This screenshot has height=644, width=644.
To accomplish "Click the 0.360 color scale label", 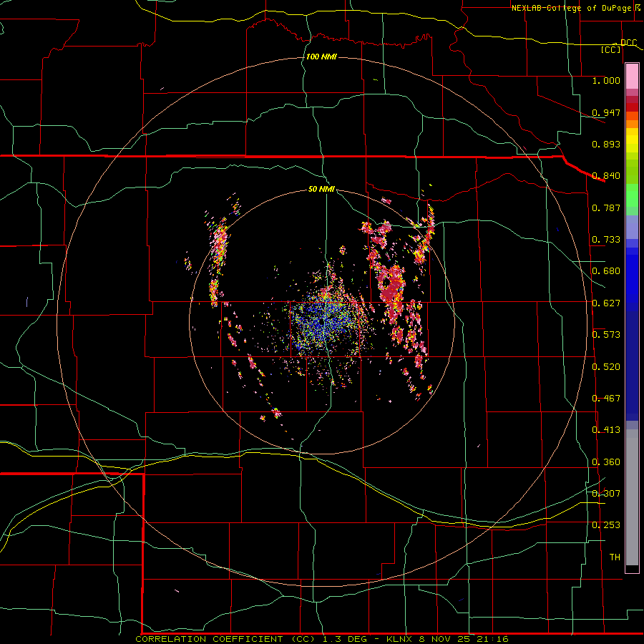I will click(606, 462).
